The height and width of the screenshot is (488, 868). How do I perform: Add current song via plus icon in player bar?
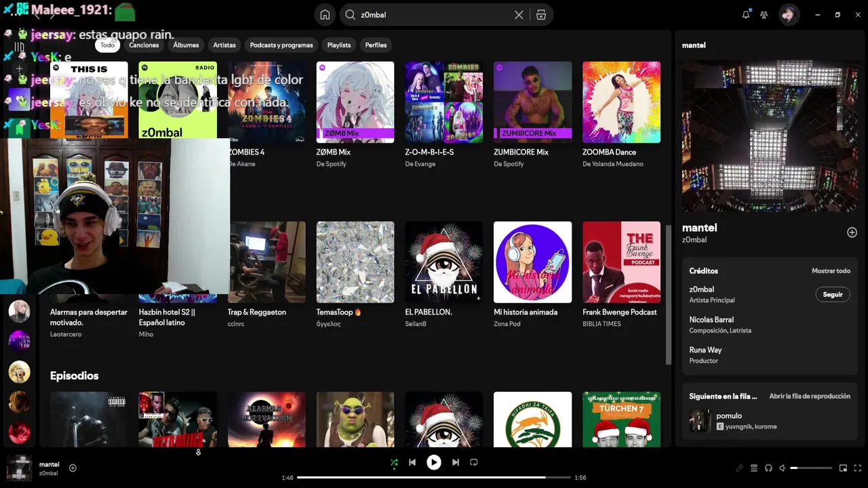(x=73, y=468)
